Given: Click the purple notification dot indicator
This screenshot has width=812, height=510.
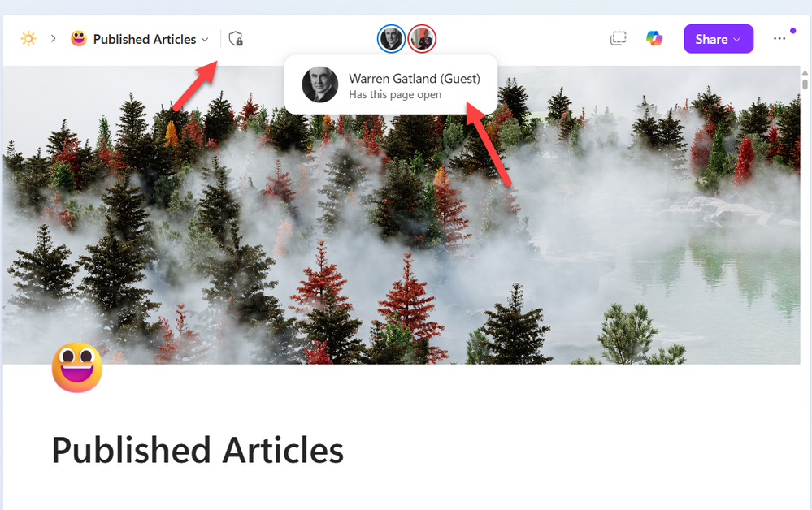Looking at the screenshot, I should [792, 31].
